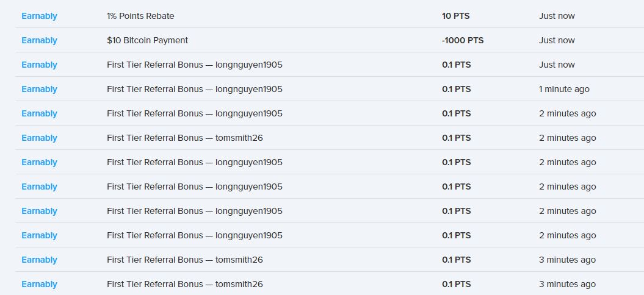
Task: Open Earnably link for tomsmith26 bonus 2 minutes ago
Action: pyautogui.click(x=39, y=138)
